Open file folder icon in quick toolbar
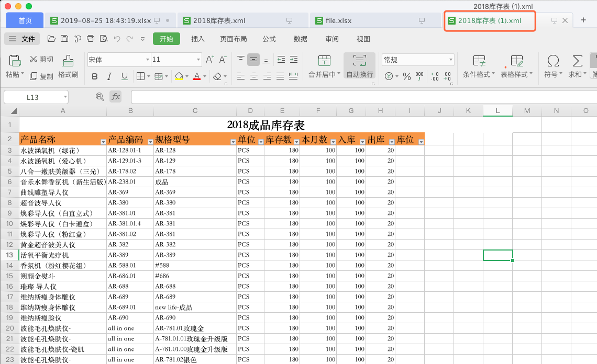 coord(51,39)
